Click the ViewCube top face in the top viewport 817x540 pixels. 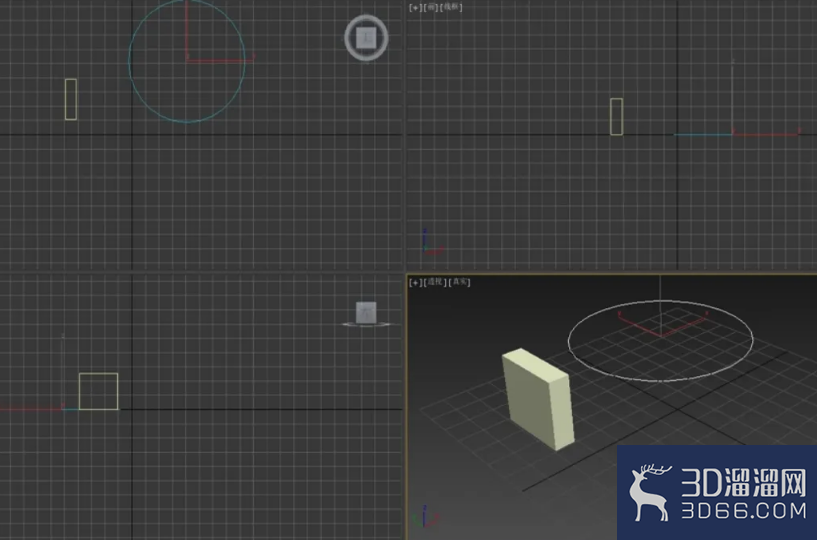click(366, 38)
